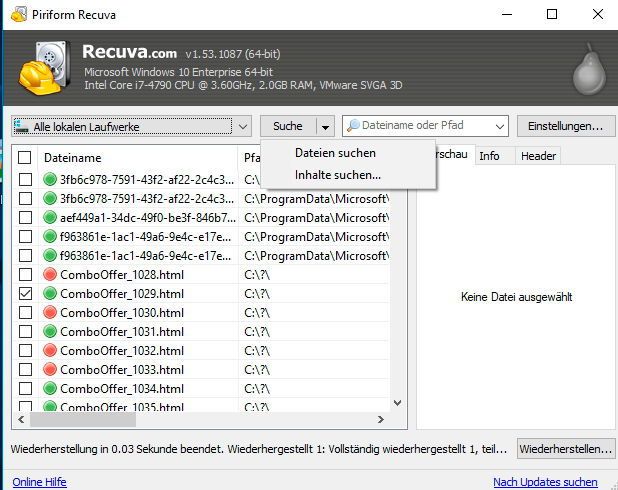Click the Keine Datei ausgewählt preview text
The height and width of the screenshot is (490, 618).
pos(516,296)
